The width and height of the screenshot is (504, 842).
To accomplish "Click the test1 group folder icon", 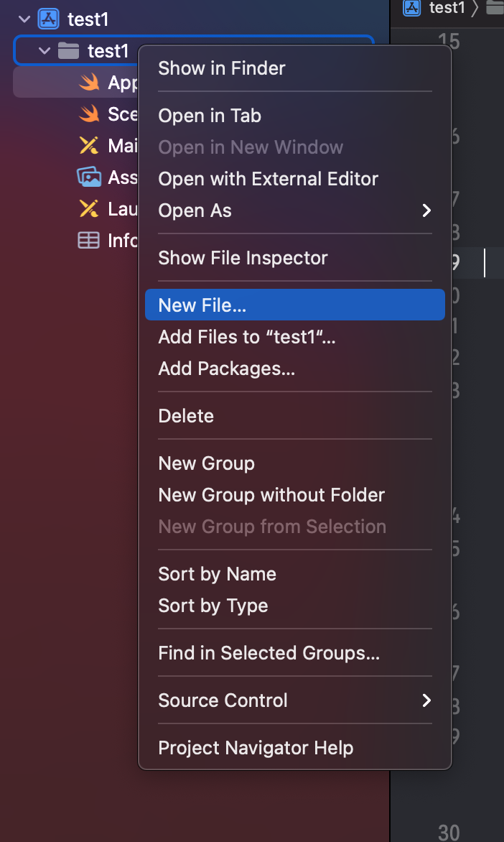I will [x=68, y=51].
